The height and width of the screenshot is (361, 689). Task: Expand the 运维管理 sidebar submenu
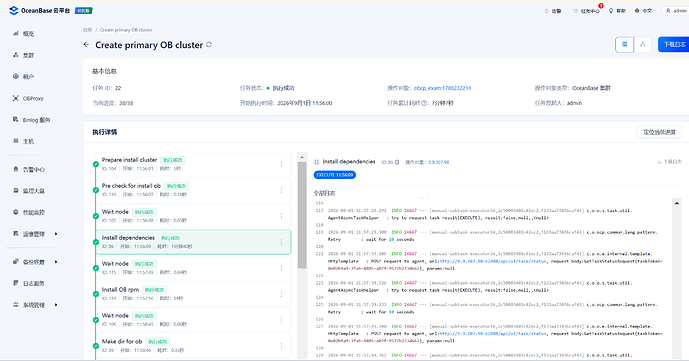click(x=56, y=234)
